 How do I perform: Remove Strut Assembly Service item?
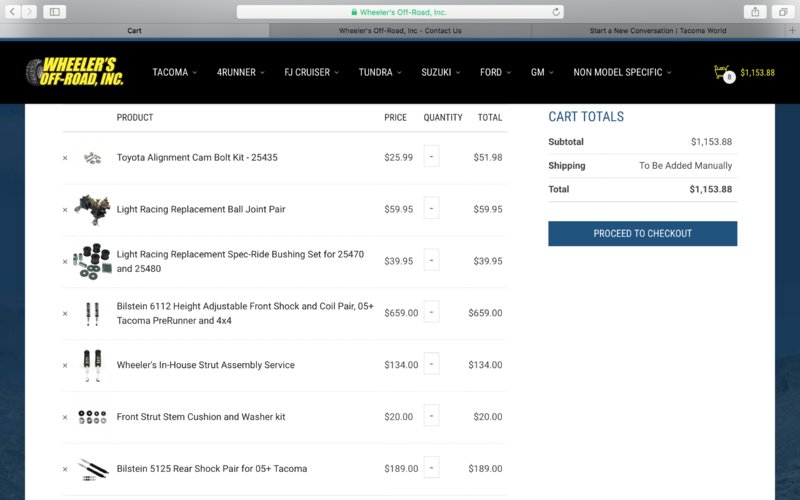[x=65, y=365]
